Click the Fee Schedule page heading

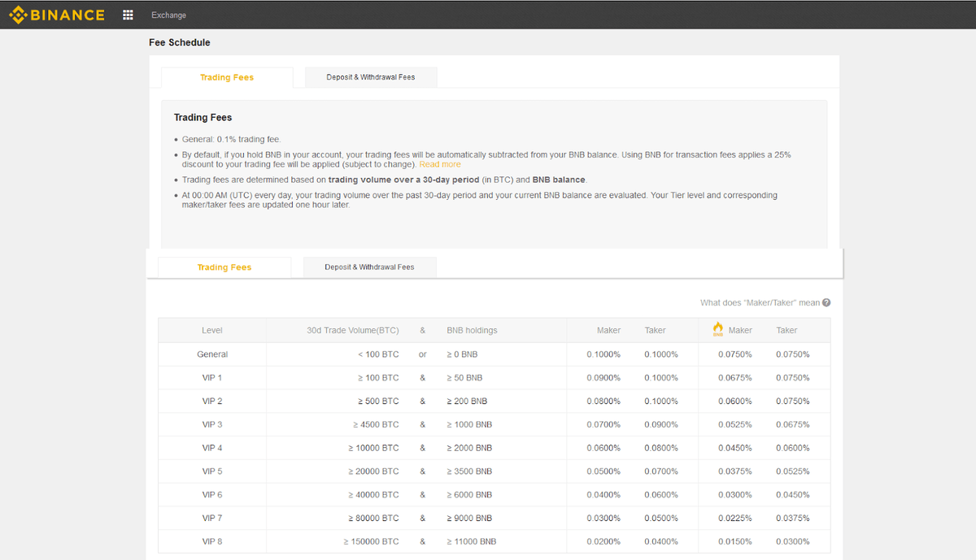click(x=180, y=42)
